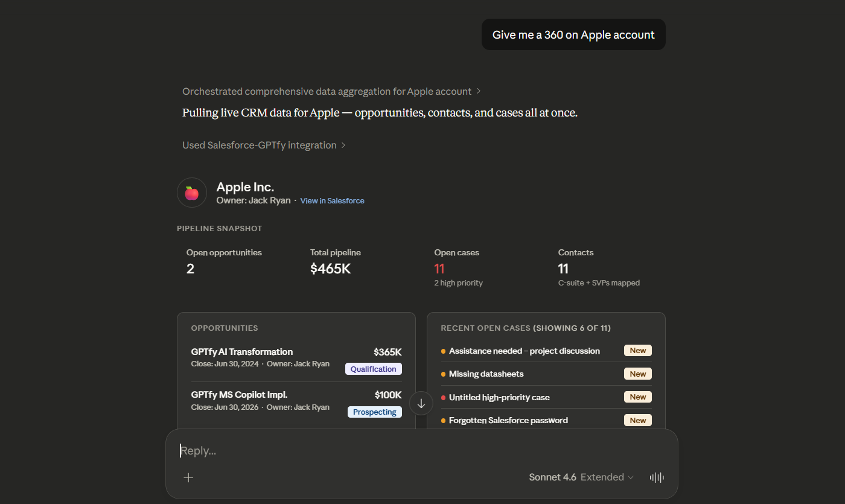Open the GPTfy AI Transformation opportunity

[x=241, y=352]
